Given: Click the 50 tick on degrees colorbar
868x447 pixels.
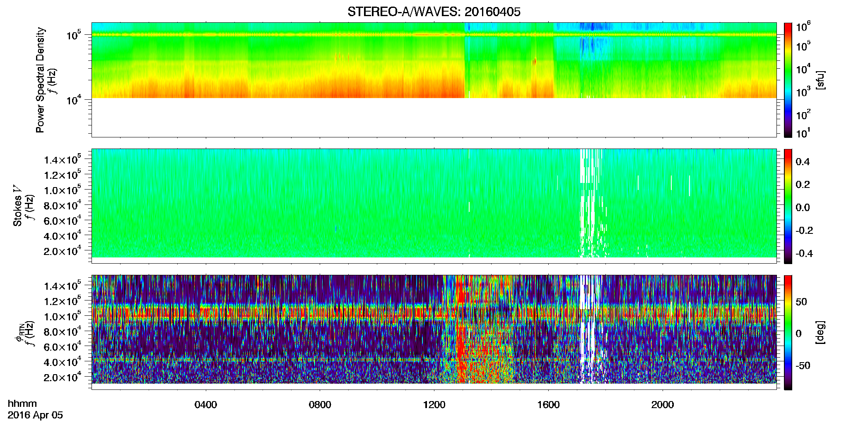Looking at the screenshot, I should pyautogui.click(x=801, y=302).
